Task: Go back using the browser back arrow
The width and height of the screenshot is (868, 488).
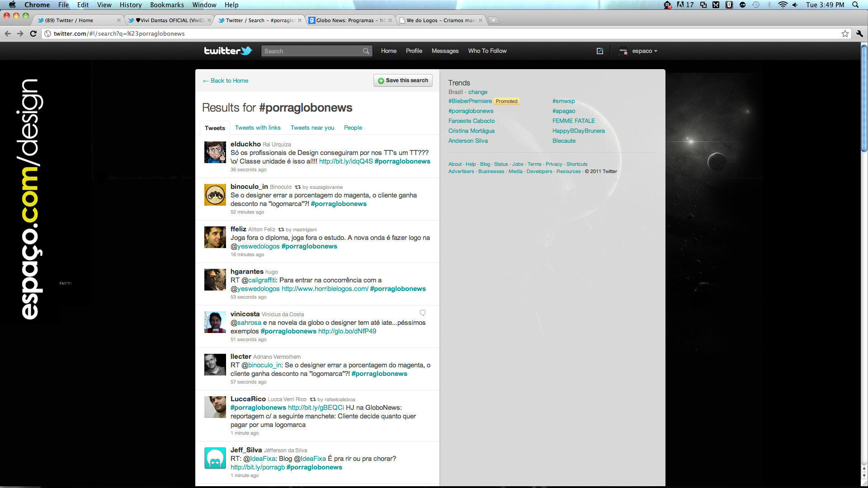Action: 8,33
